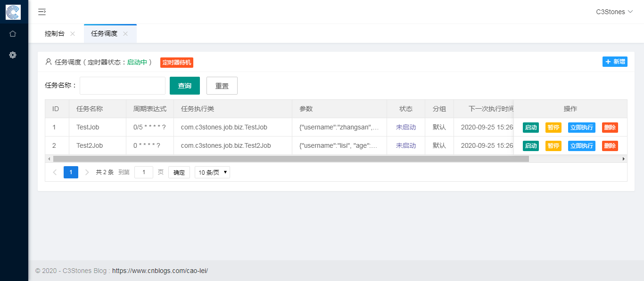Go to previous page arrow

[x=55, y=172]
